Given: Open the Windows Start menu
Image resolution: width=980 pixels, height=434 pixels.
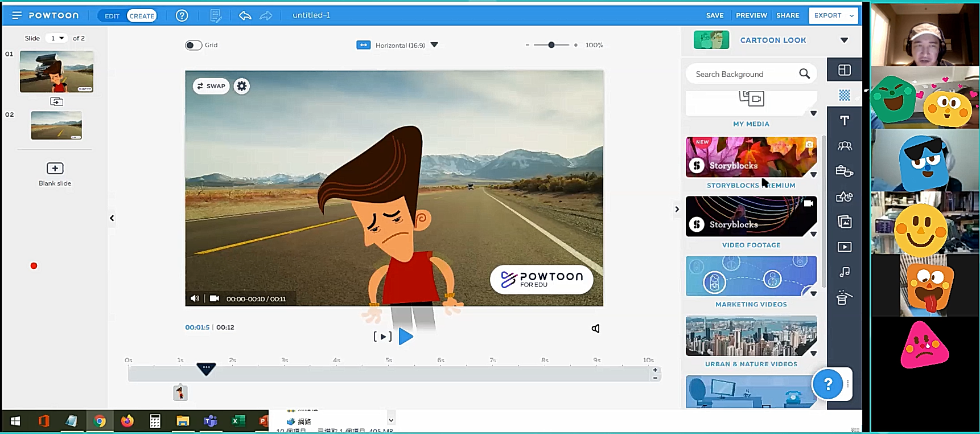Looking at the screenshot, I should click(15, 421).
